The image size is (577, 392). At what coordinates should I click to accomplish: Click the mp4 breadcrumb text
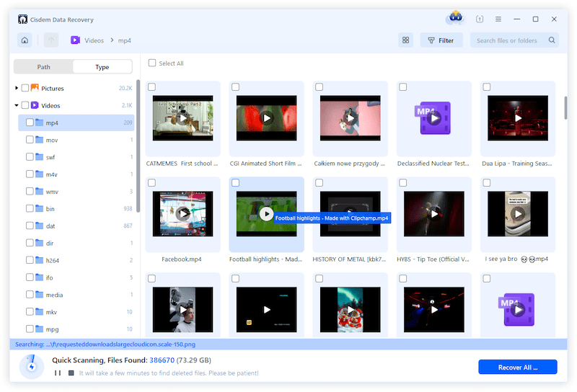point(124,40)
